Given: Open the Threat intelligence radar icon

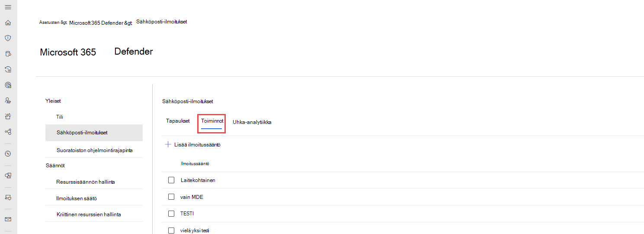Looking at the screenshot, I should (8, 85).
